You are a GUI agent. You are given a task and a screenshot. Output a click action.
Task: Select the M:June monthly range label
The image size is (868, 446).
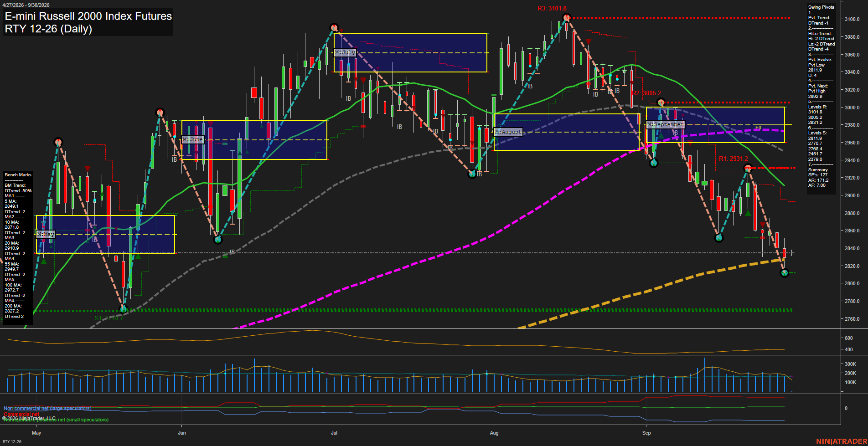pyautogui.click(x=192, y=139)
